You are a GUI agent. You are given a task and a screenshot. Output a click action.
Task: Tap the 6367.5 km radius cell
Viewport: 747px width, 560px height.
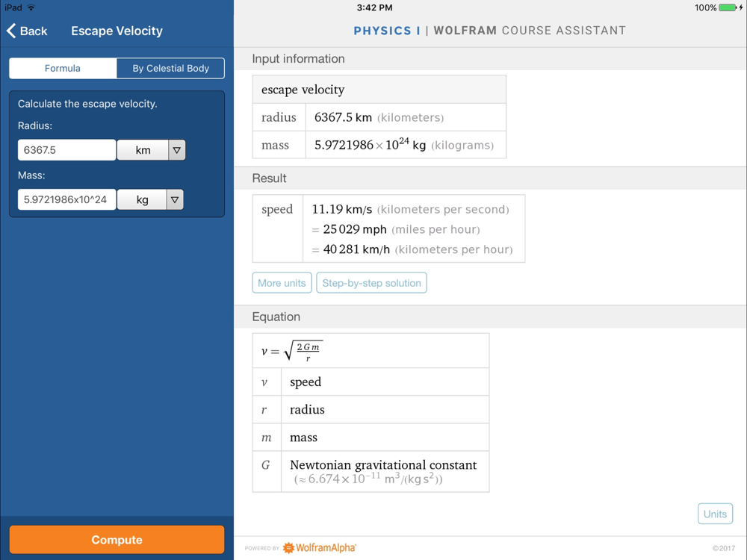(406, 117)
